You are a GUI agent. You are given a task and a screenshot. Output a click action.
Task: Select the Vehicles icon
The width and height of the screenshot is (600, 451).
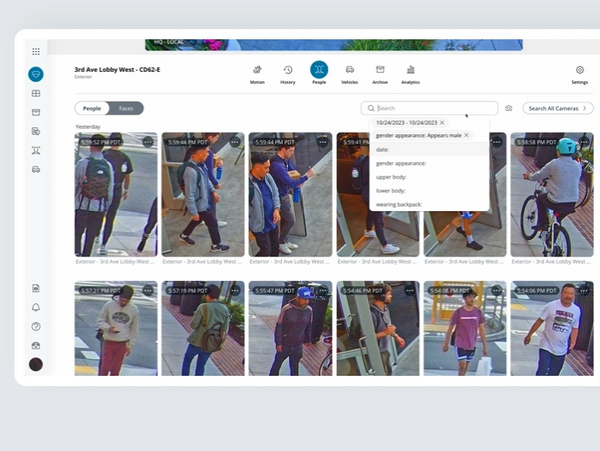350,72
